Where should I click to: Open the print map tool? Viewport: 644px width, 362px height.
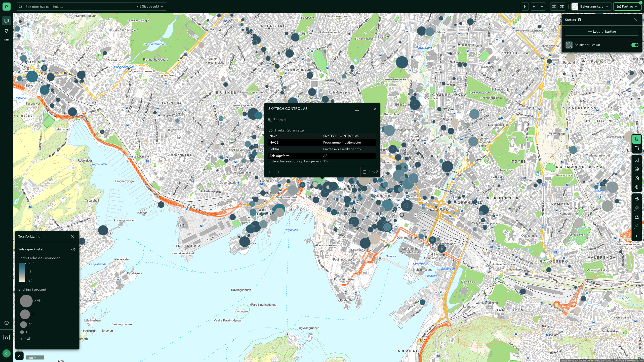point(637,169)
